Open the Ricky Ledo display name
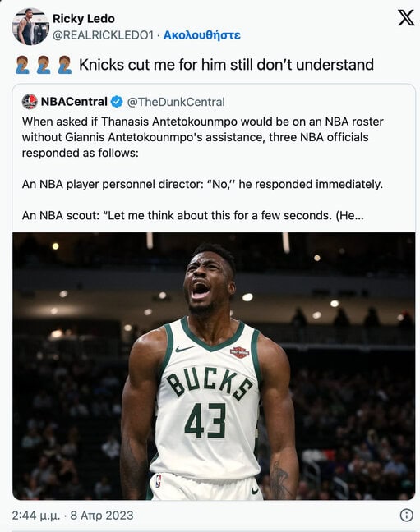 tap(84, 19)
